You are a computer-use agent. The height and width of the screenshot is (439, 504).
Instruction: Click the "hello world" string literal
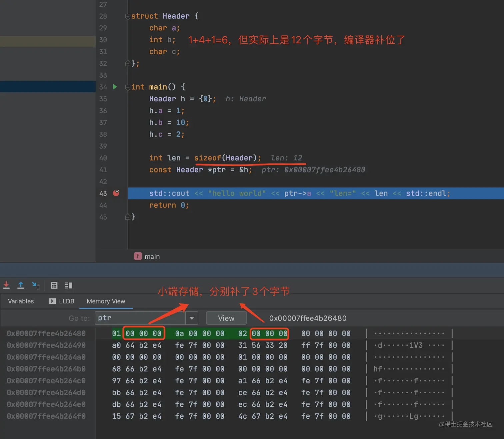237,194
